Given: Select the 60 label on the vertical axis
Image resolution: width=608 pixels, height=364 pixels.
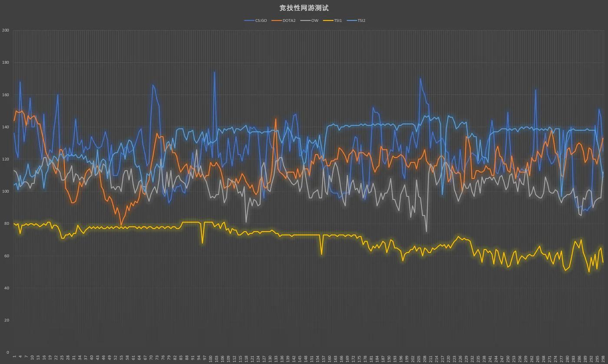Looking at the screenshot, I should pyautogui.click(x=7, y=256).
